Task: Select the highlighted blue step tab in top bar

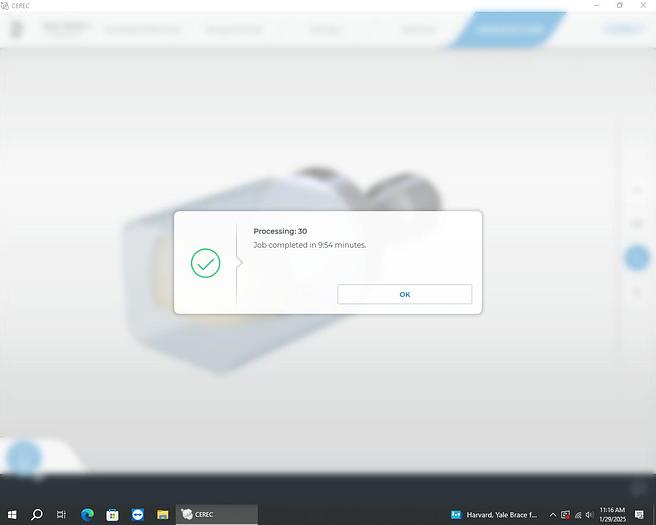Action: 510,29
